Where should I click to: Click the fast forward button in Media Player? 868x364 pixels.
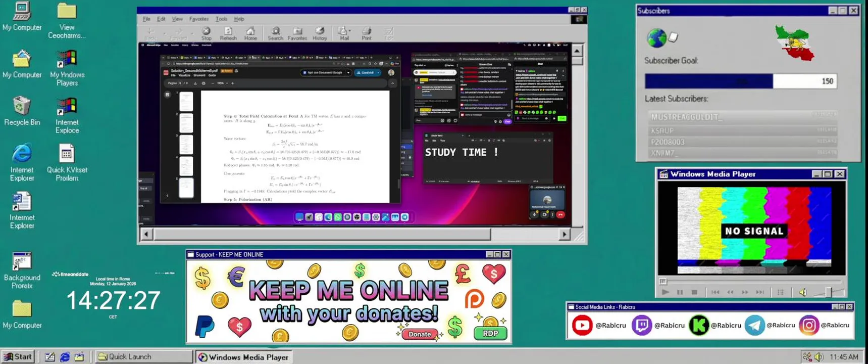pyautogui.click(x=745, y=292)
